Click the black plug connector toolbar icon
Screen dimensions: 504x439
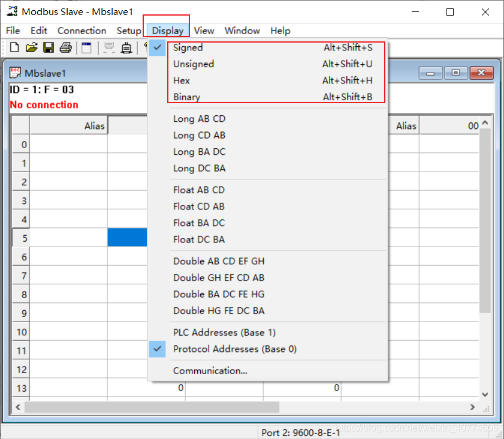tap(126, 47)
